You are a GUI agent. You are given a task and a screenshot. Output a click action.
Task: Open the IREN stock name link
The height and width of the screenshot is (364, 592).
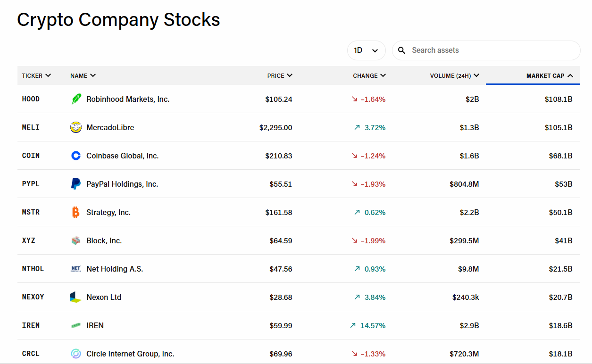(x=95, y=325)
